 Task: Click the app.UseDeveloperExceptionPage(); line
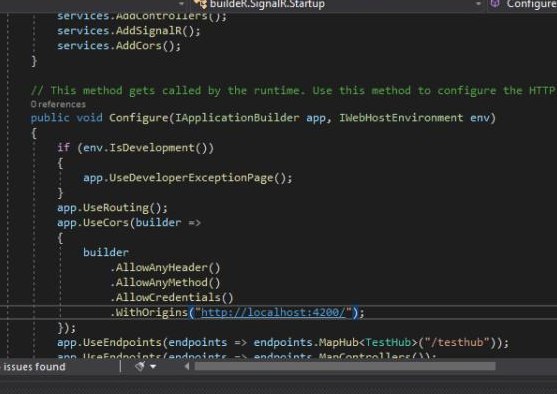coord(188,178)
